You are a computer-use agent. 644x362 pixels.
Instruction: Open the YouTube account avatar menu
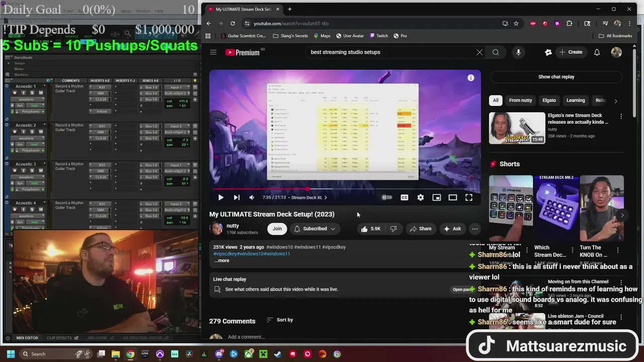point(616,52)
